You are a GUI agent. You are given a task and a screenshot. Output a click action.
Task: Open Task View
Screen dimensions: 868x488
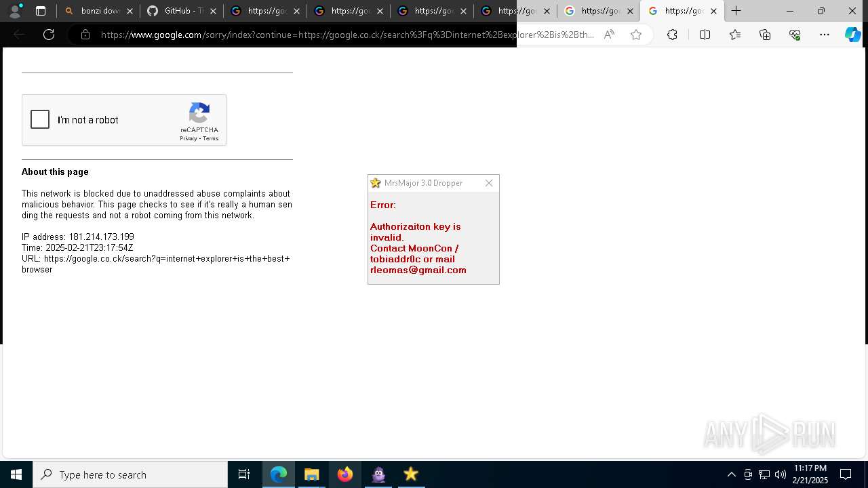click(244, 474)
